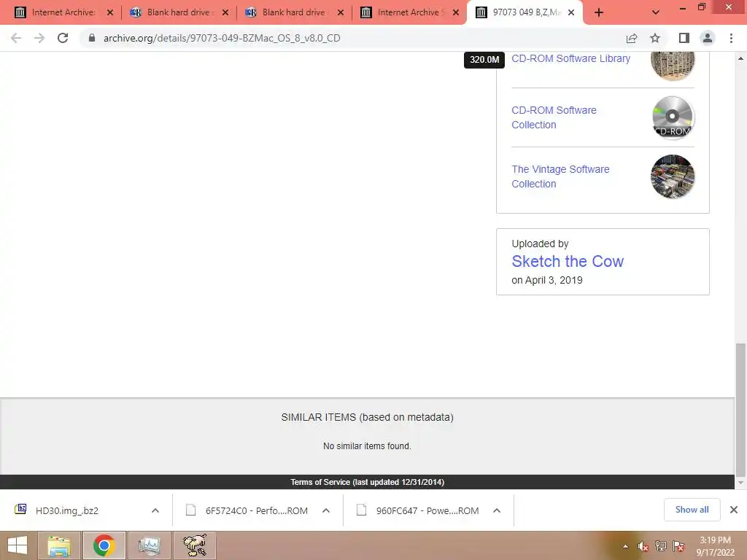Open File Explorer from the taskbar
This screenshot has height=560, width=747.
(59, 545)
